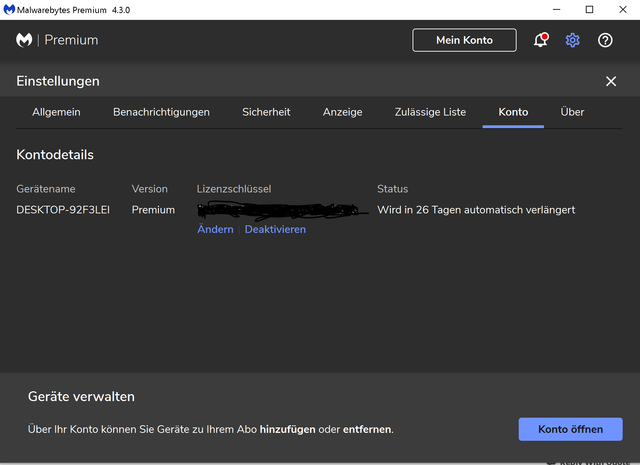Viewport: 640px width, 465px height.
Task: Select the Sicherheit tab
Action: tap(266, 112)
